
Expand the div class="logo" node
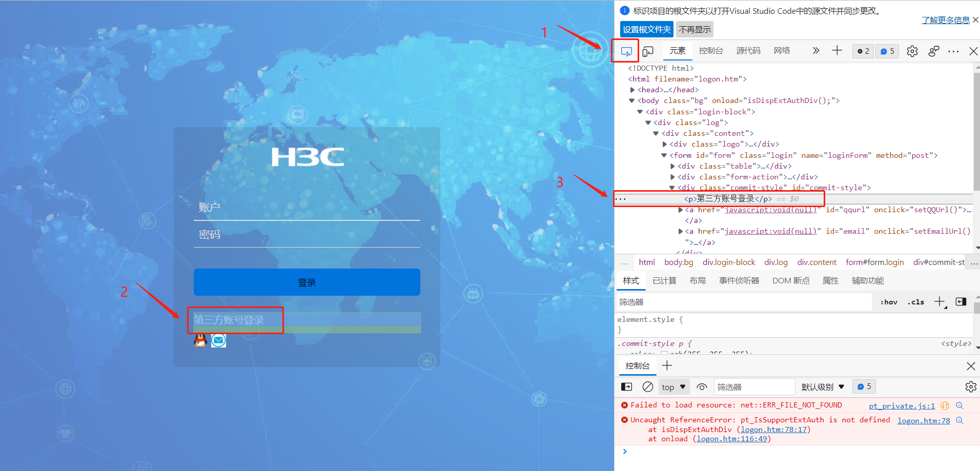(665, 144)
